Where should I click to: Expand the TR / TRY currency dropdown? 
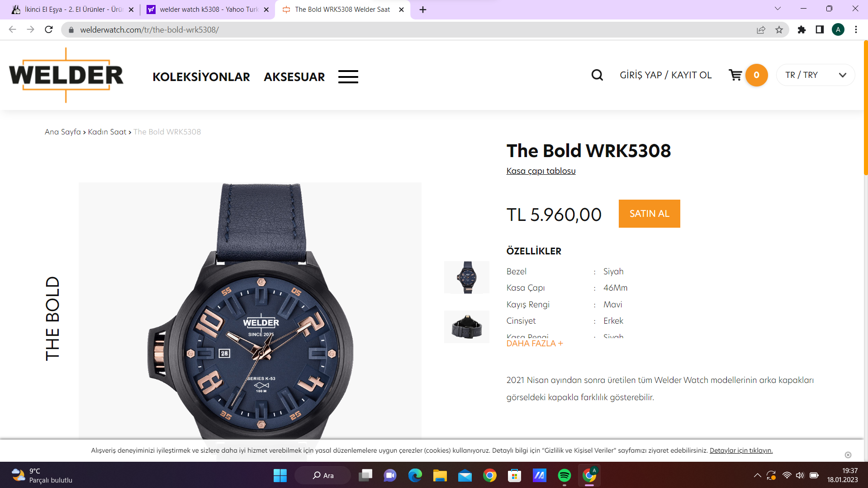click(816, 75)
